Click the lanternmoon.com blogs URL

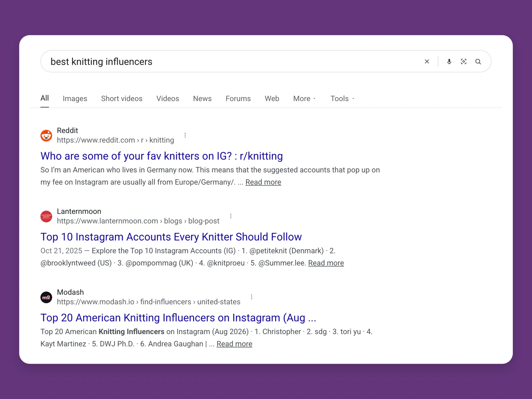pos(138,221)
